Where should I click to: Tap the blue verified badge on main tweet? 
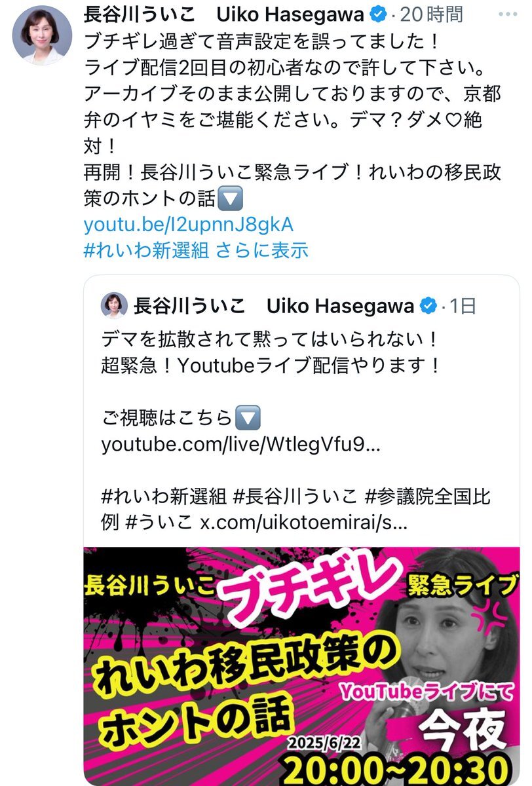[x=377, y=13]
